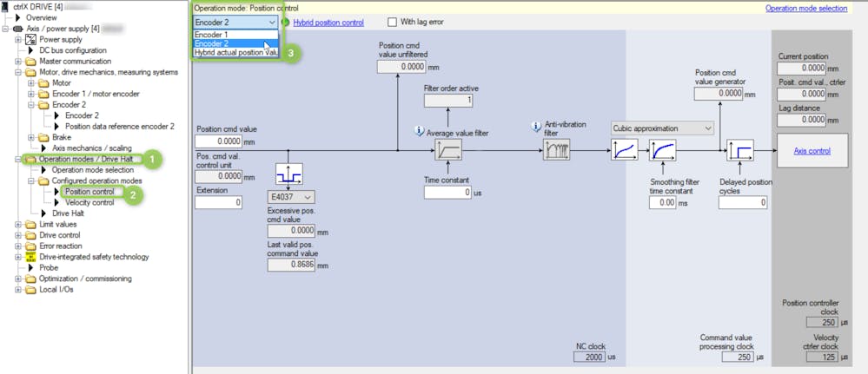This screenshot has height=374, width=868.
Task: Choose Hybrid actual position value option
Action: point(235,53)
